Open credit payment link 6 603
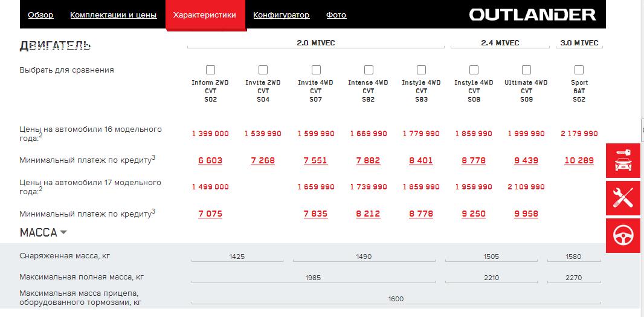Image resolution: width=644 pixels, height=317 pixels. point(210,160)
